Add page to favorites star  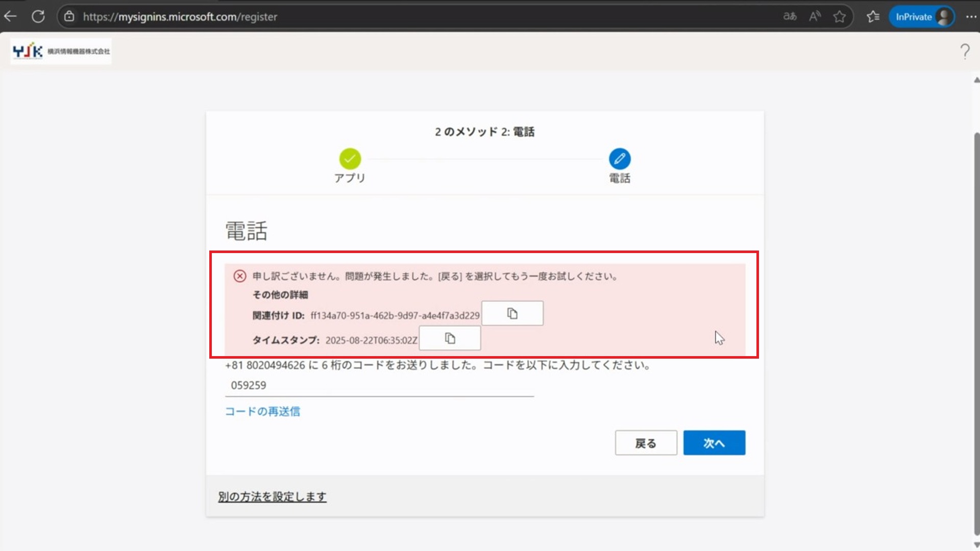tap(839, 16)
